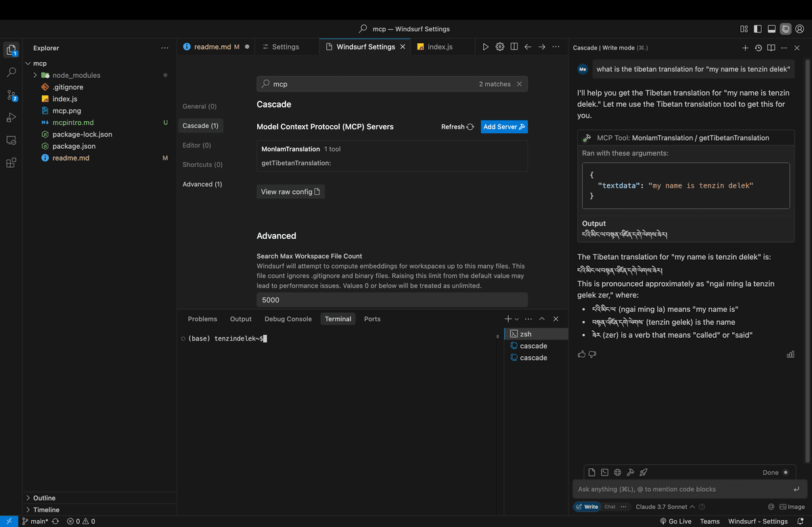The image size is (812, 527).
Task: Open customize layout icon in title bar
Action: coord(744,29)
